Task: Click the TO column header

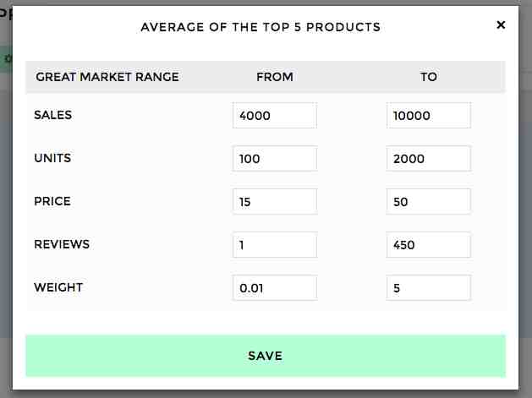Action: [429, 77]
